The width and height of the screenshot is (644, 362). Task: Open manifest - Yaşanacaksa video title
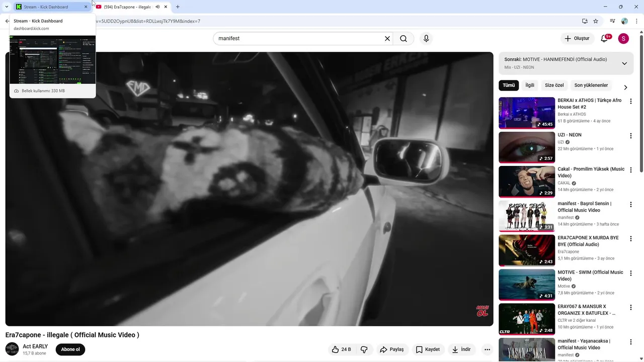coord(584,344)
